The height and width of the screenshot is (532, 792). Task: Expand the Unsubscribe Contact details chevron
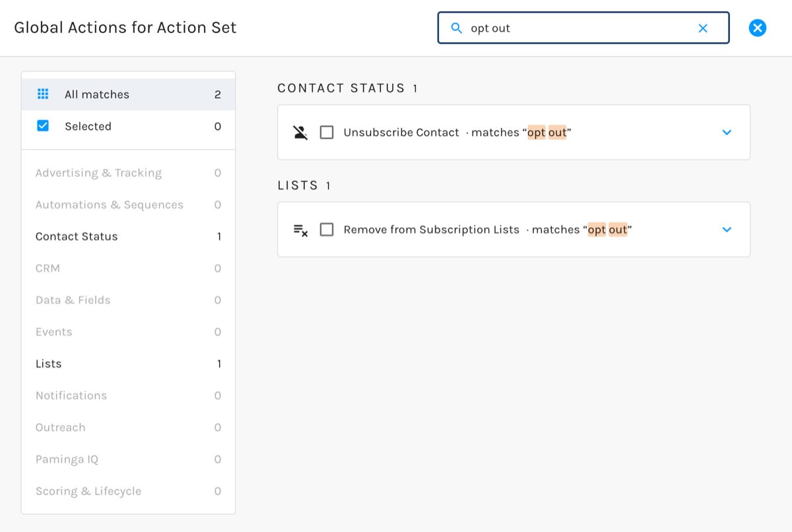pyautogui.click(x=727, y=132)
